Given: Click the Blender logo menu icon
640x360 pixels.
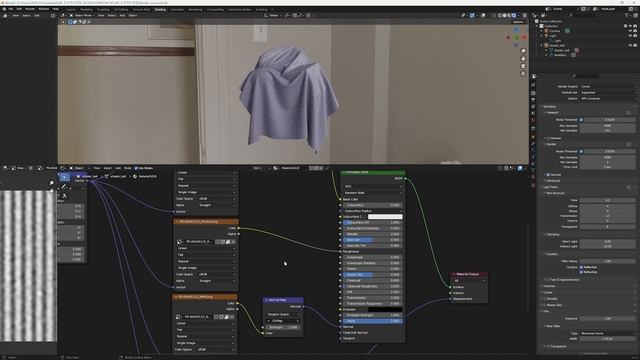Looking at the screenshot, I should [4, 9].
